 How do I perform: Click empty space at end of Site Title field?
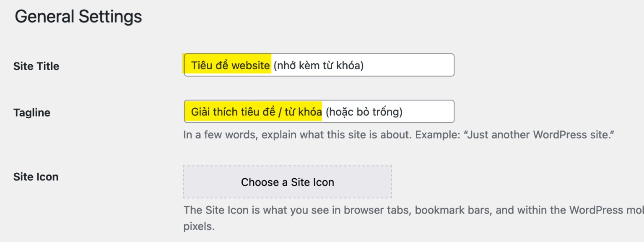tap(411, 65)
